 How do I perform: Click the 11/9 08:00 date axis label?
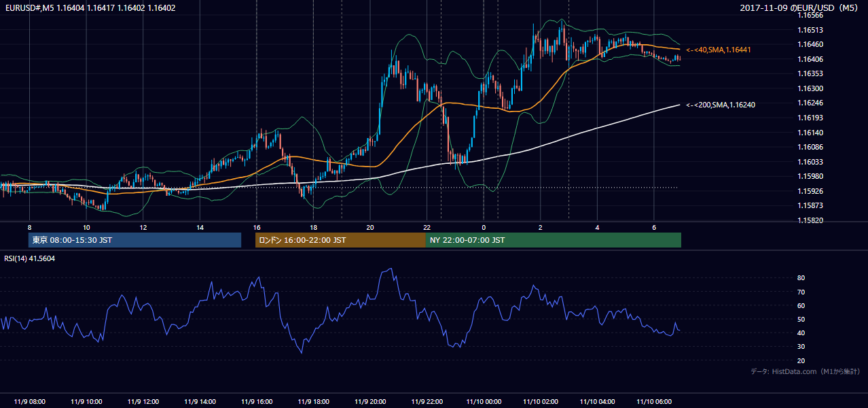click(29, 402)
